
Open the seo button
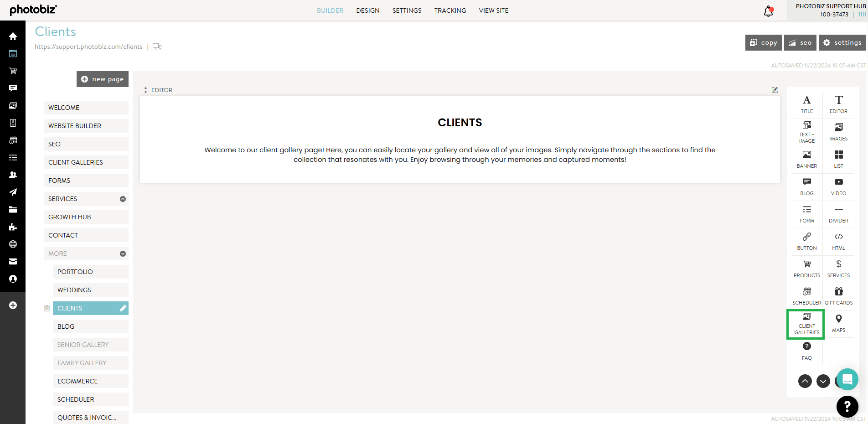tap(800, 42)
